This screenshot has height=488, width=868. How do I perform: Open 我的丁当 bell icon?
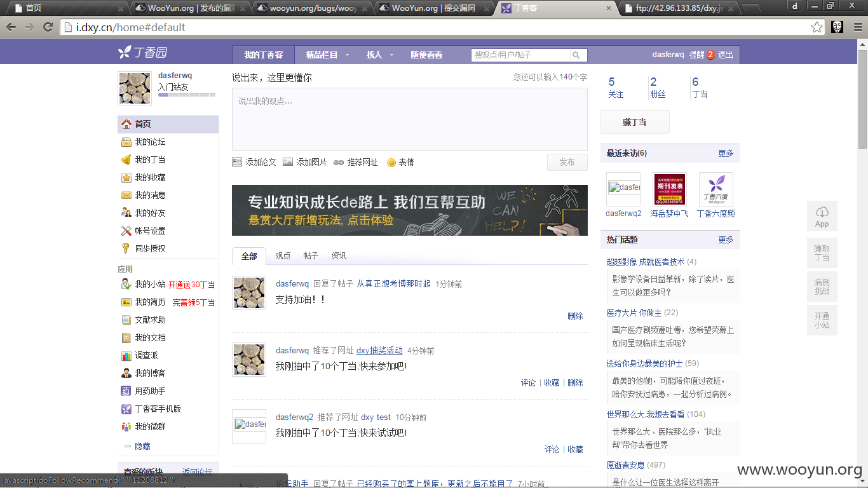[x=126, y=159]
